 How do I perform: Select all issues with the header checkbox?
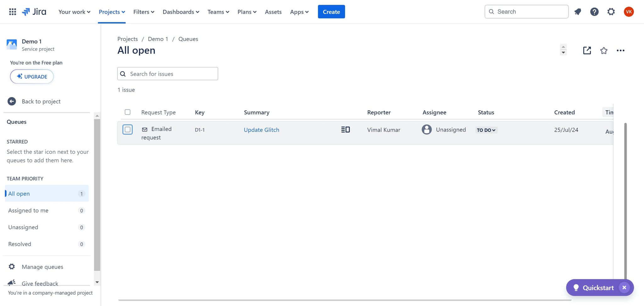point(128,112)
